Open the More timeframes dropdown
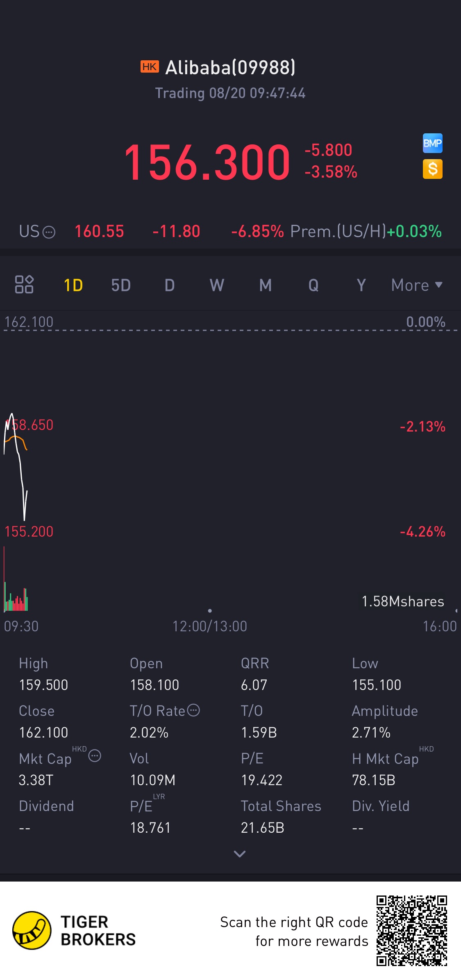This screenshot has height=980, width=461. click(416, 285)
